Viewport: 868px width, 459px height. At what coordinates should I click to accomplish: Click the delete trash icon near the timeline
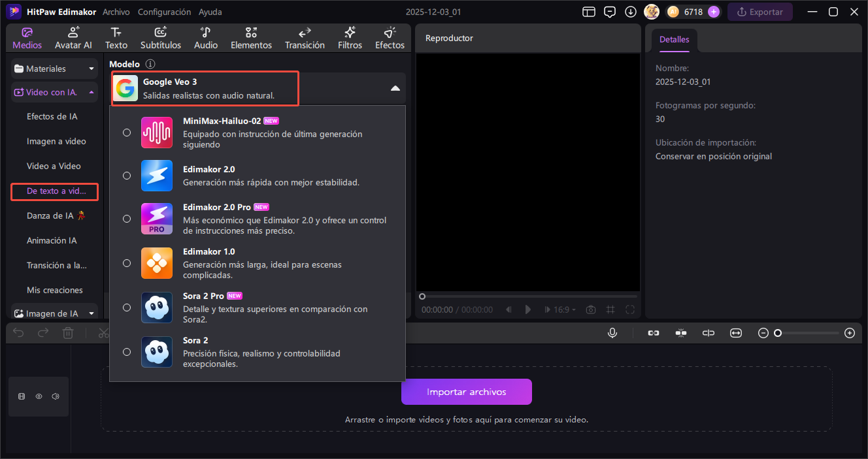(67, 332)
